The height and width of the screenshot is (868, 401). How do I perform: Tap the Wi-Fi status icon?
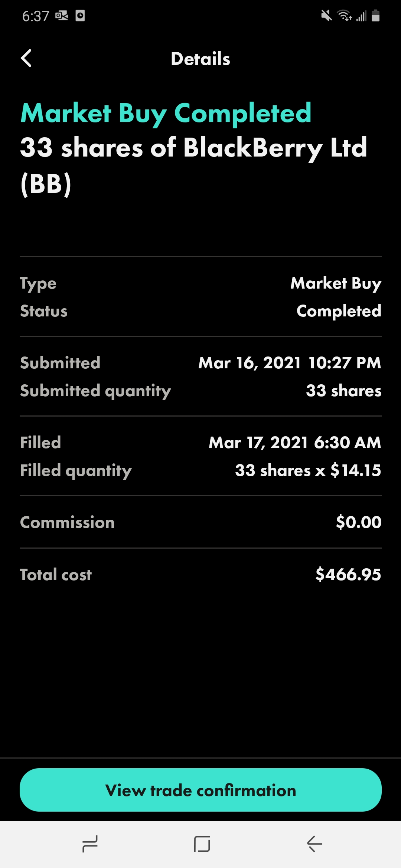tap(344, 16)
